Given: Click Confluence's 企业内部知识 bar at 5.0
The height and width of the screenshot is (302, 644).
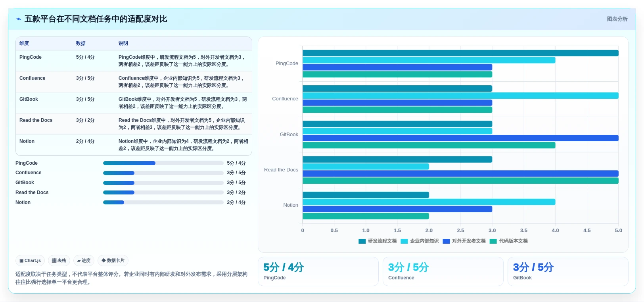Looking at the screenshot, I should point(460,96).
